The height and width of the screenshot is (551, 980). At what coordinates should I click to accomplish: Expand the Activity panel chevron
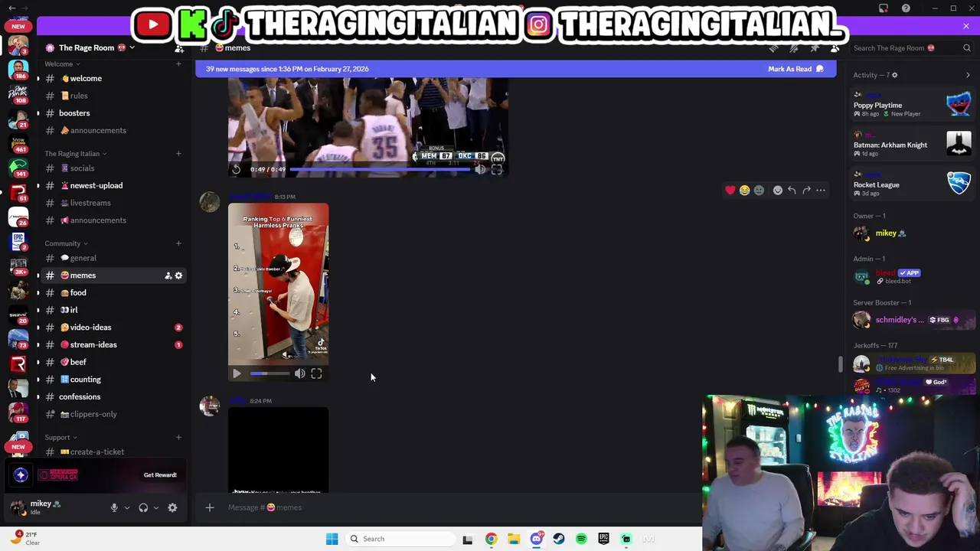click(968, 75)
